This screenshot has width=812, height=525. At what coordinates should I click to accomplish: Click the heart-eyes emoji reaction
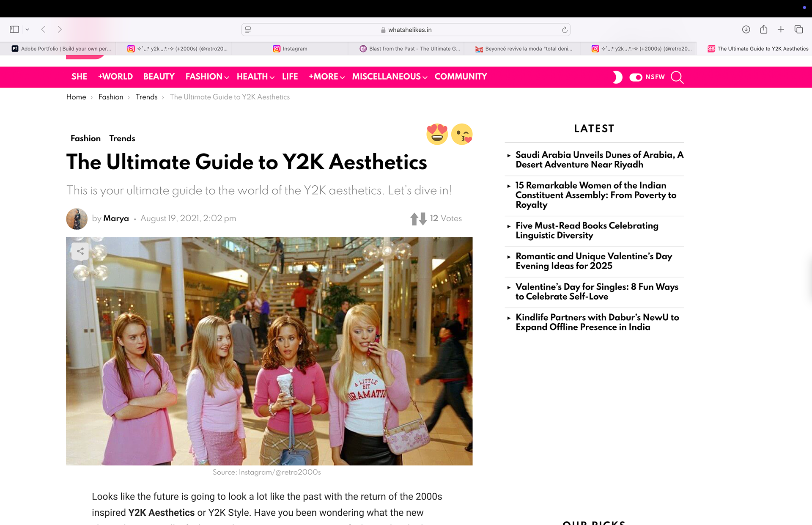click(x=437, y=134)
